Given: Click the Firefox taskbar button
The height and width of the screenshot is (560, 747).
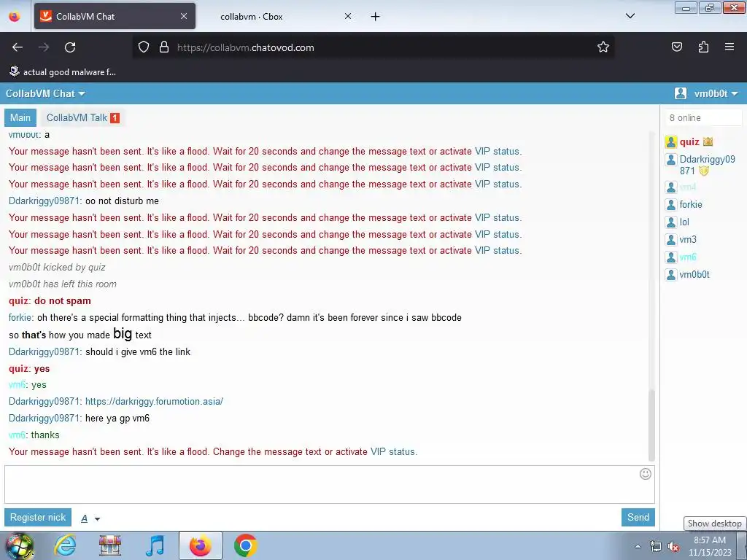Looking at the screenshot, I should point(200,545).
